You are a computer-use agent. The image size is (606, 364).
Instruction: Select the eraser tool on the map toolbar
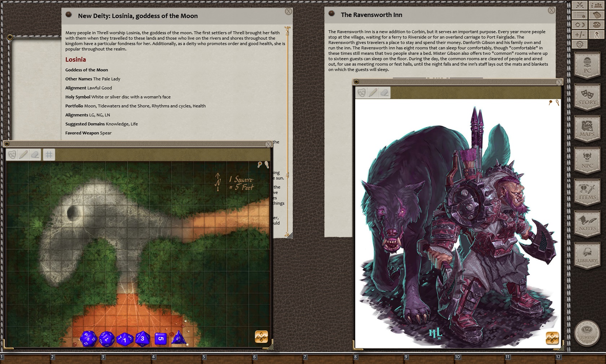(35, 155)
